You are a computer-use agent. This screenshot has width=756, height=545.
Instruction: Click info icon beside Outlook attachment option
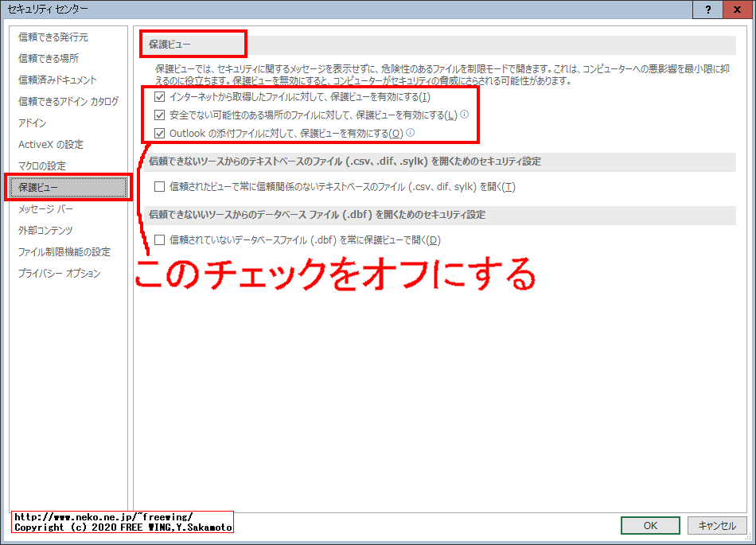pos(411,134)
